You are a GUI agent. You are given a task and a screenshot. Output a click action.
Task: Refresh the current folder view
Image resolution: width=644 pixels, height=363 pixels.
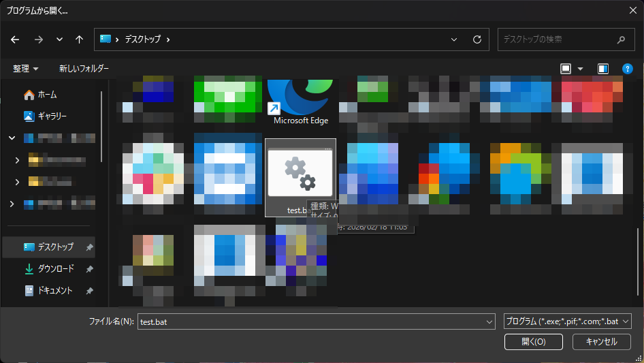coord(477,40)
